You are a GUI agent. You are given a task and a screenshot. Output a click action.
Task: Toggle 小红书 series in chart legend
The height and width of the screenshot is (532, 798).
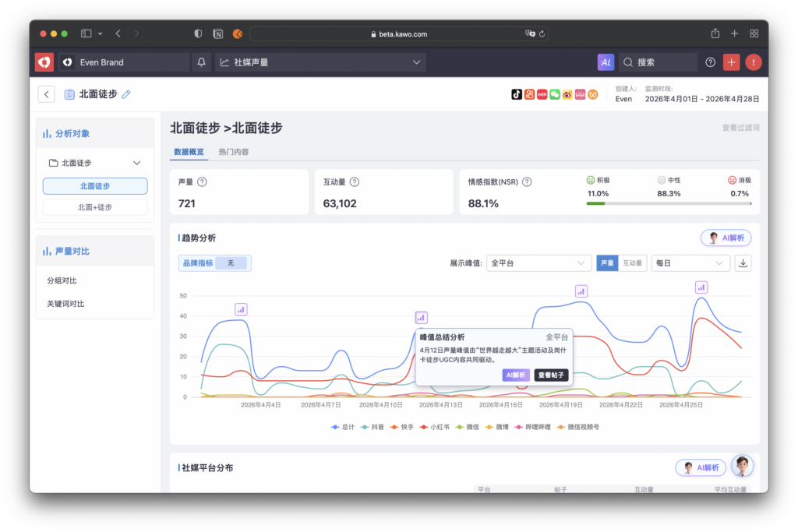(435, 427)
